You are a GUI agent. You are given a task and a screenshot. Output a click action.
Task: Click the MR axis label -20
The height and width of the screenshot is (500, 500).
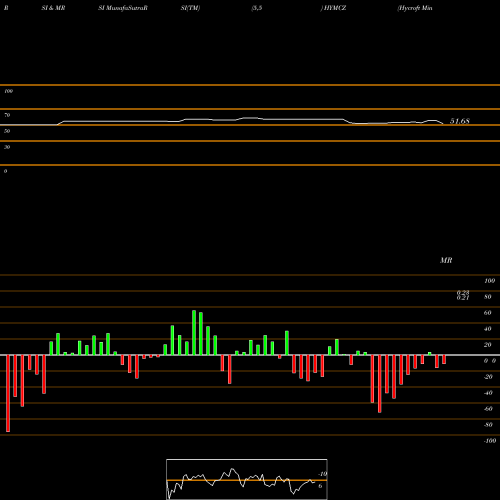coord(488,377)
